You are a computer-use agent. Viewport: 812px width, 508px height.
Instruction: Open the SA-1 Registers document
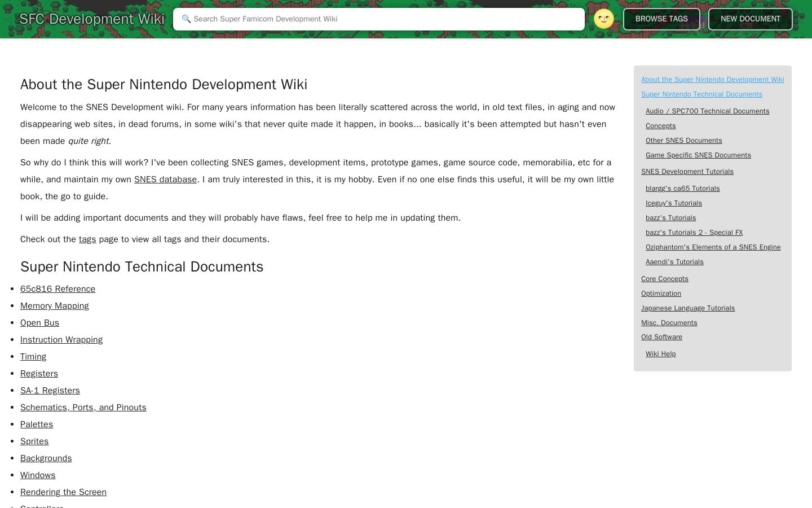coord(50,391)
